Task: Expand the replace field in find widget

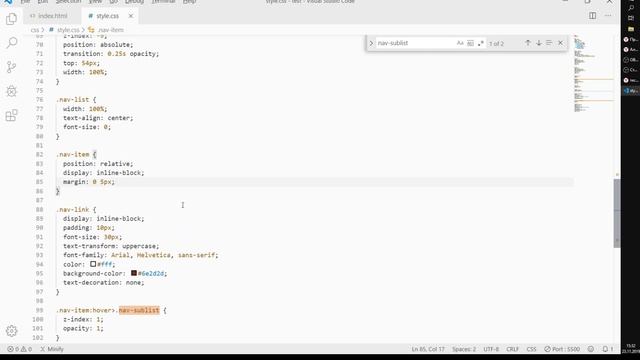Action: pyautogui.click(x=371, y=43)
